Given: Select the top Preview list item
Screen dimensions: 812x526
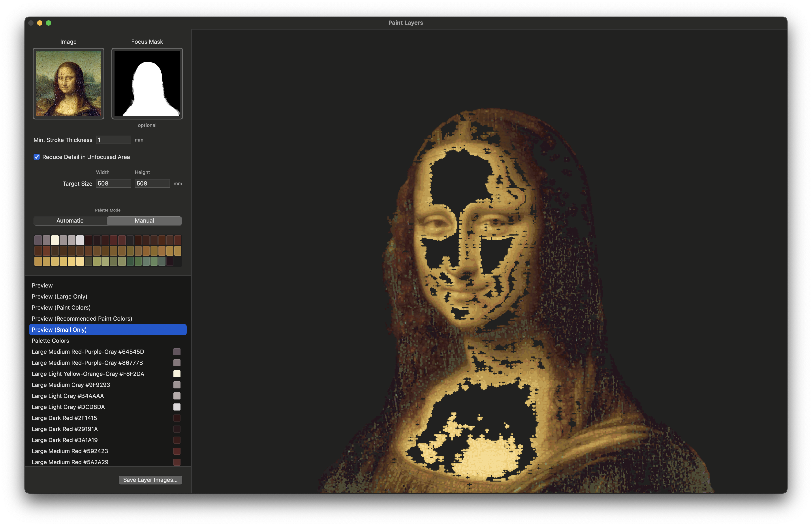Looking at the screenshot, I should (x=42, y=285).
